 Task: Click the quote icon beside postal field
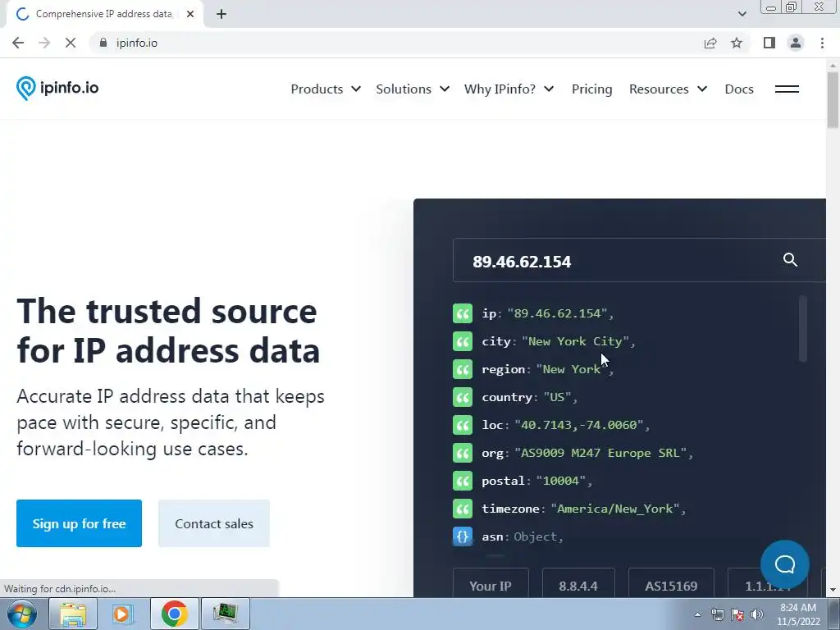pos(463,481)
